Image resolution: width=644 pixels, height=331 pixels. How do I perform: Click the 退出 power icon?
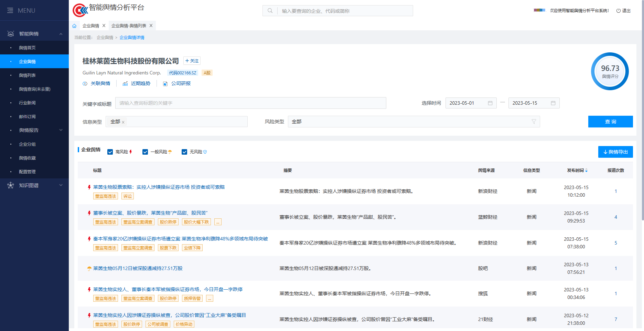pyautogui.click(x=618, y=11)
